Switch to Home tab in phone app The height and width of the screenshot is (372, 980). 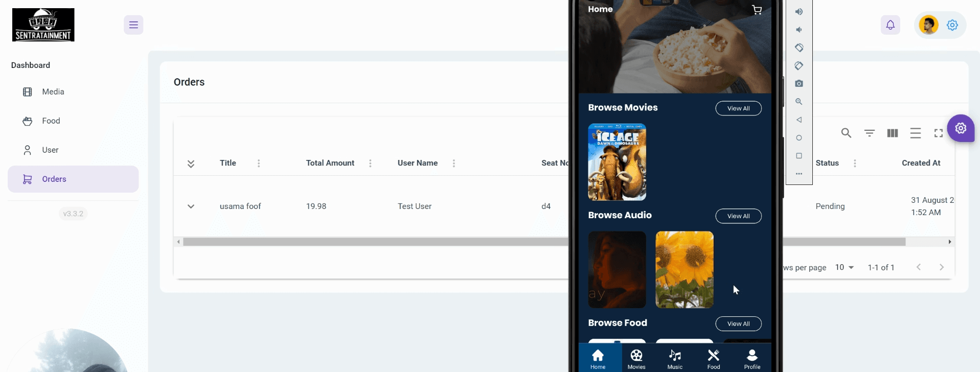pyautogui.click(x=598, y=359)
